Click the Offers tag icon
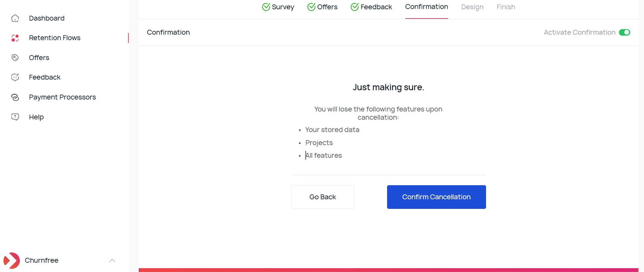Image resolution: width=644 pixels, height=272 pixels. click(x=15, y=58)
